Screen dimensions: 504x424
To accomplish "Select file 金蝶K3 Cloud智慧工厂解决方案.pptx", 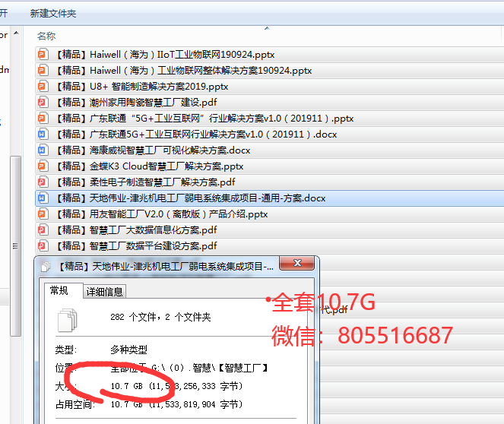I will pyautogui.click(x=270, y=166).
